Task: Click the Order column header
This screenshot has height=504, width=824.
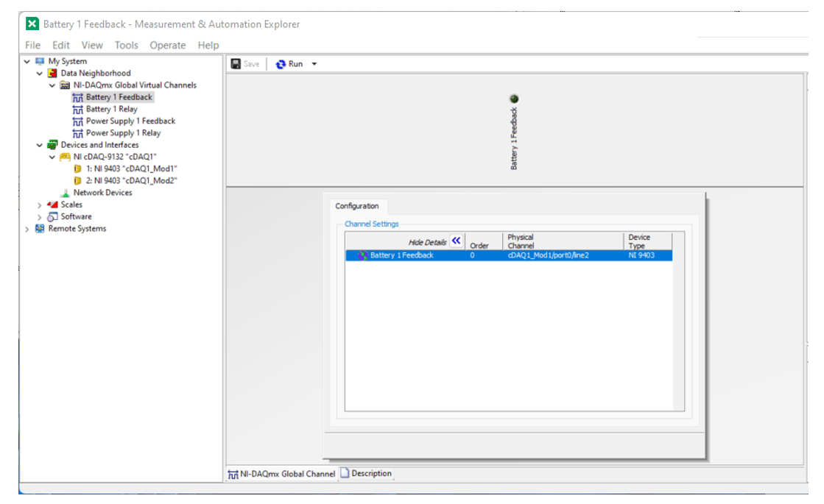Action: [484, 241]
